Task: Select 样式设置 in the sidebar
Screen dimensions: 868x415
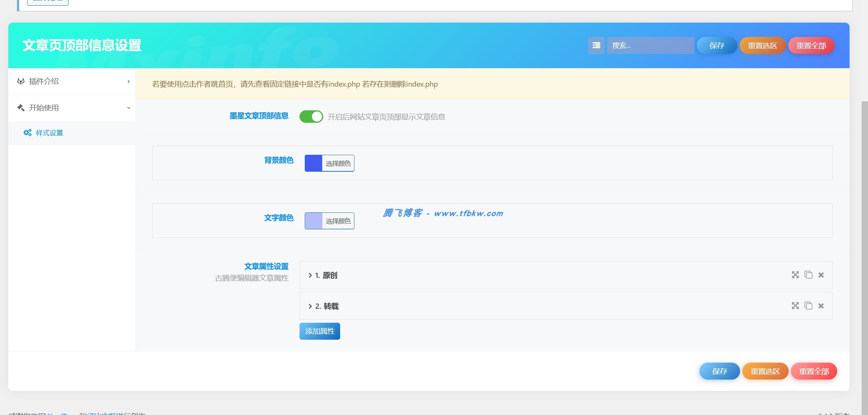Action: pyautogui.click(x=49, y=133)
